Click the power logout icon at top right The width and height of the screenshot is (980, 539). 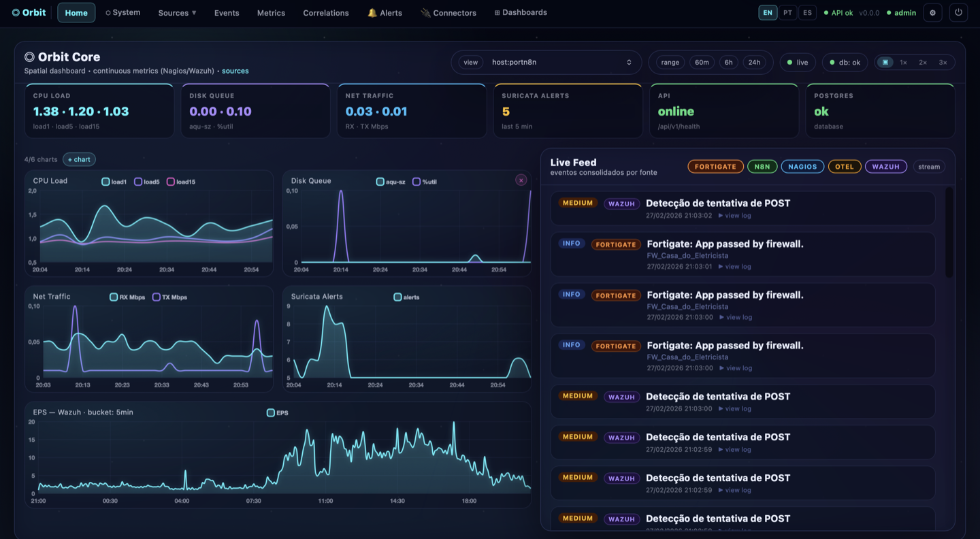pos(959,12)
